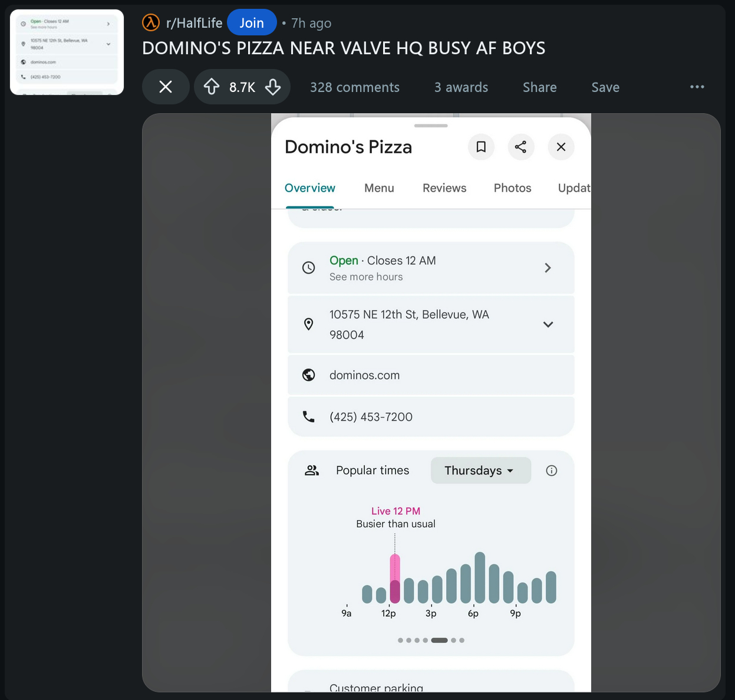Click the Save post button
The height and width of the screenshot is (700, 735).
605,87
